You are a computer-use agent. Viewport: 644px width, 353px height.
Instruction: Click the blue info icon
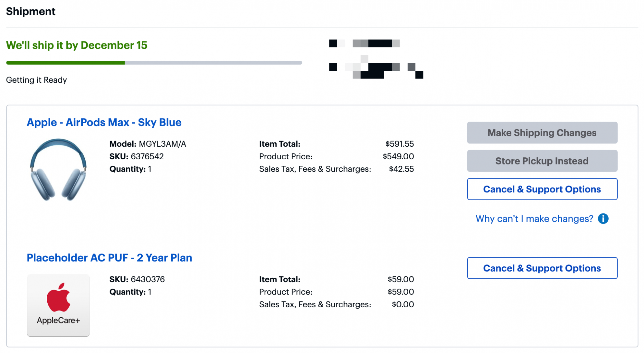click(603, 219)
